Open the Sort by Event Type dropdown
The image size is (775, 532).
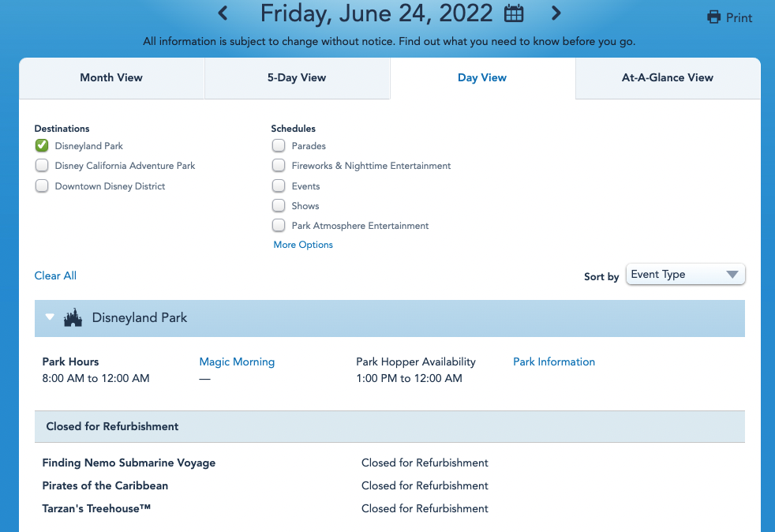point(685,275)
